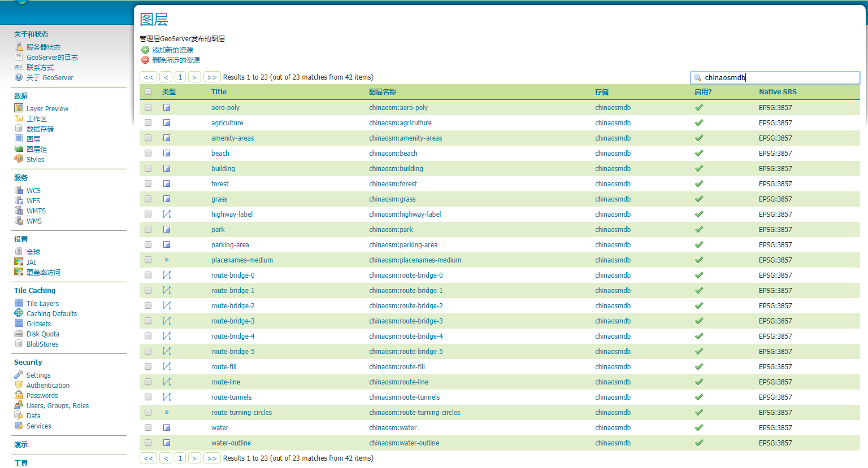Open 关于 GeoServer sidebar link
The height and width of the screenshot is (468, 868).
click(x=50, y=77)
